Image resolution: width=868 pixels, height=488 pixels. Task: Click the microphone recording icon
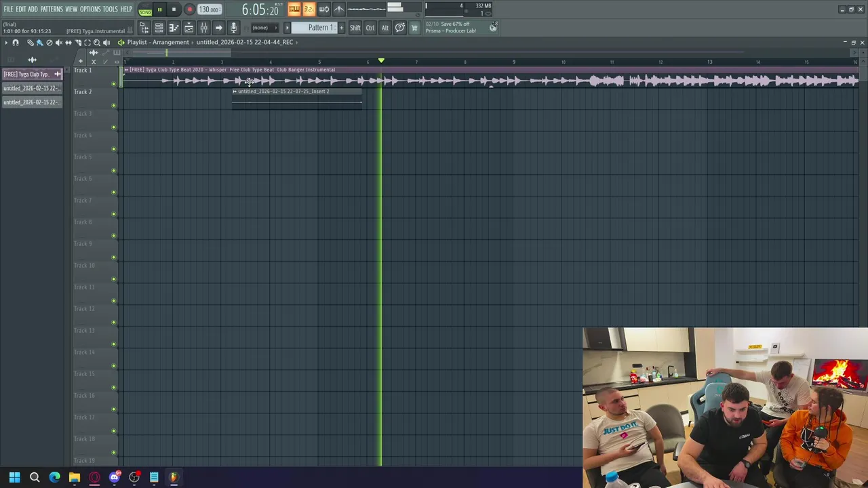pos(233,28)
